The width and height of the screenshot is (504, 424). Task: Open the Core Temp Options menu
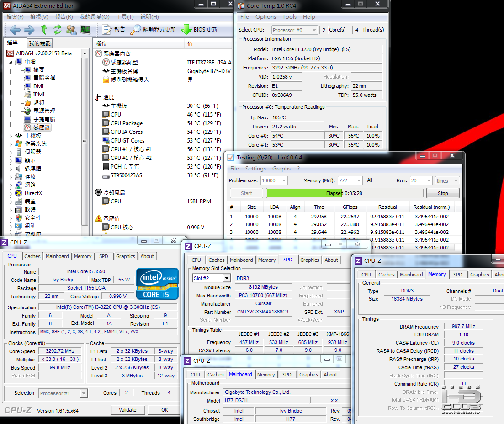click(265, 17)
